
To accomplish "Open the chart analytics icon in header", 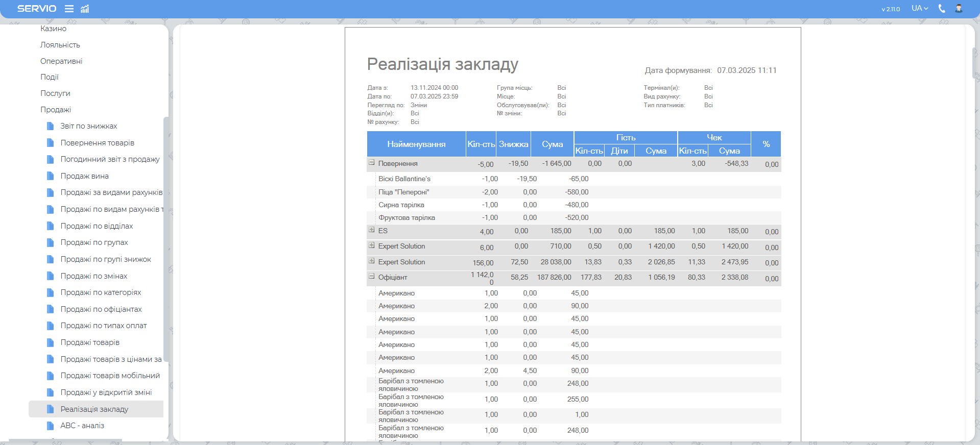I will point(85,9).
